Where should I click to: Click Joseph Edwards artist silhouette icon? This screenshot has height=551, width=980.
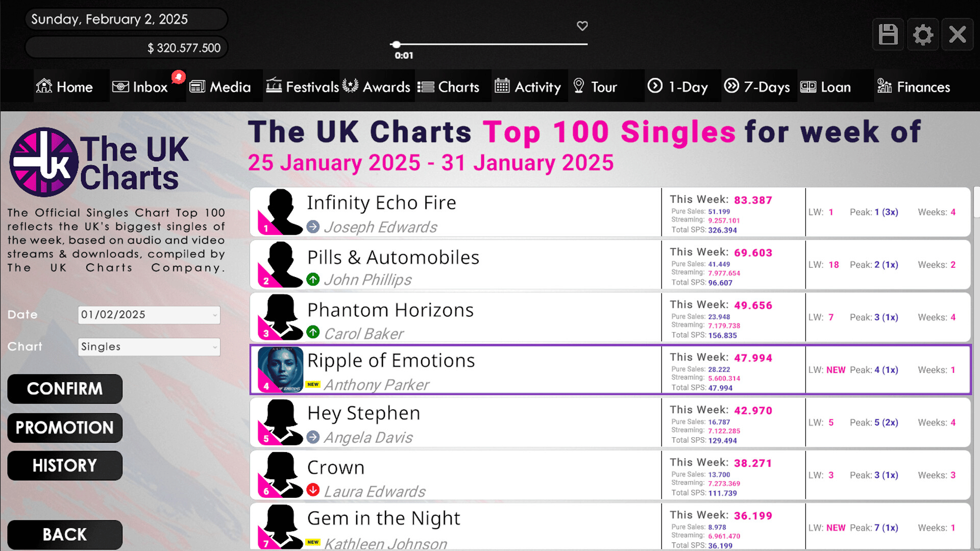[280, 212]
